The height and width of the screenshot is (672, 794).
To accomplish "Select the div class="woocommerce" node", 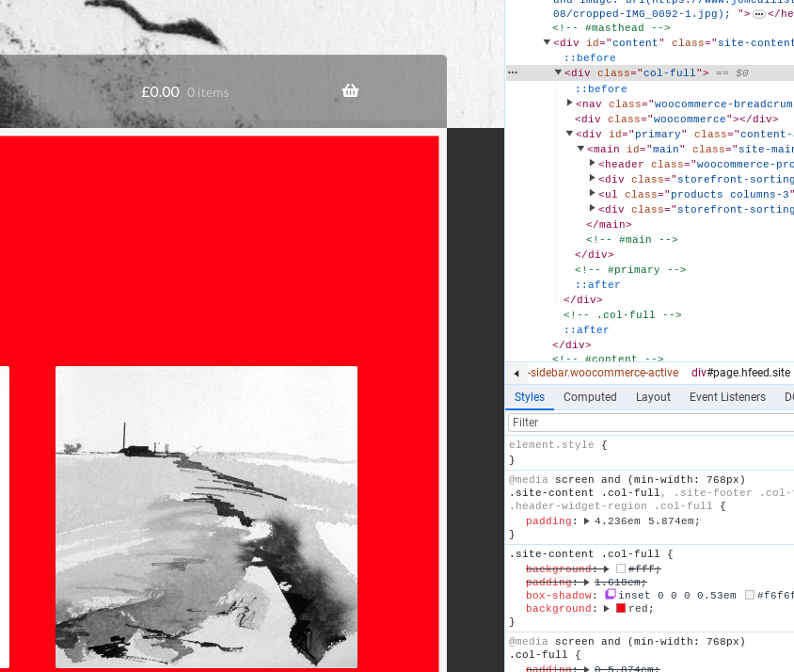I will pyautogui.click(x=676, y=119).
